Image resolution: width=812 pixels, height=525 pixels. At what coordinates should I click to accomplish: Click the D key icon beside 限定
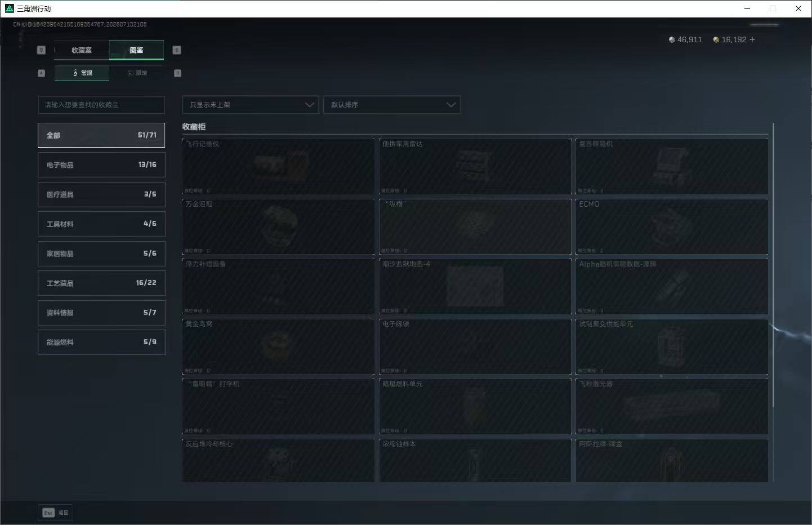pyautogui.click(x=177, y=73)
